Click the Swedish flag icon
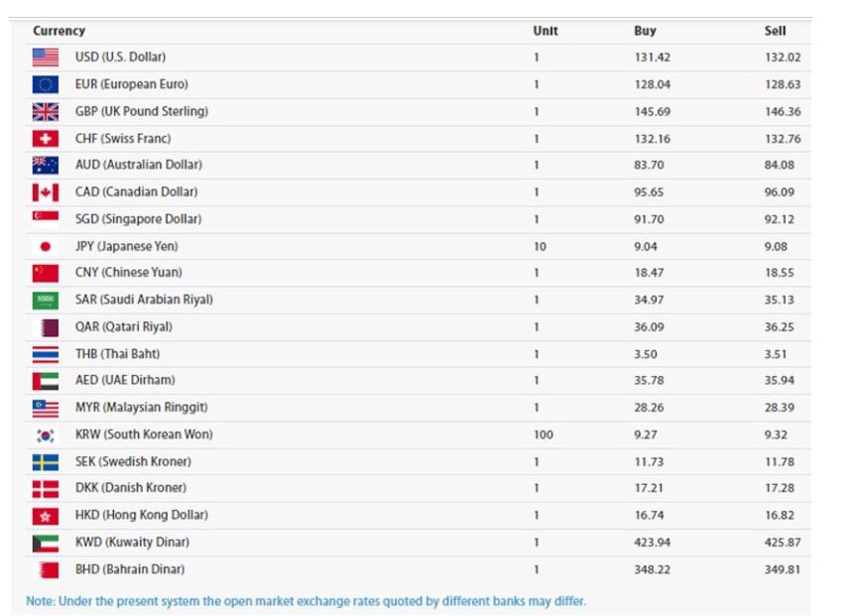This screenshot has width=862, height=616. pos(46,461)
